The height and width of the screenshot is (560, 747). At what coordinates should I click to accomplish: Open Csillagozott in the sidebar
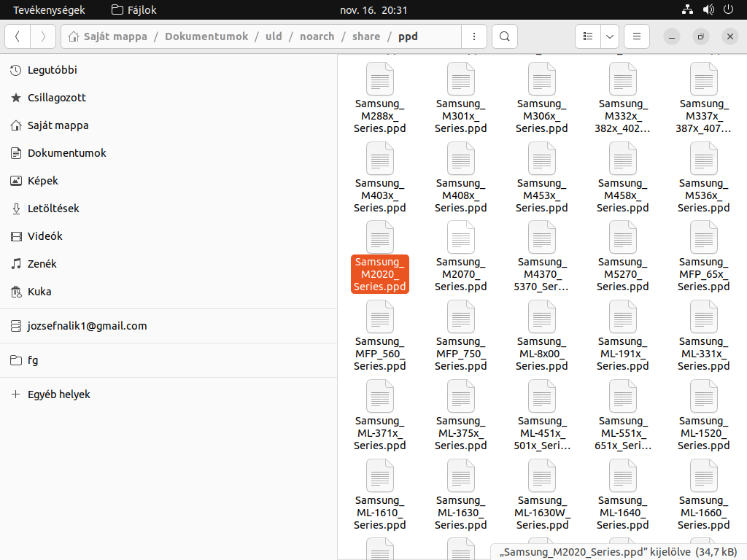(x=169, y=98)
